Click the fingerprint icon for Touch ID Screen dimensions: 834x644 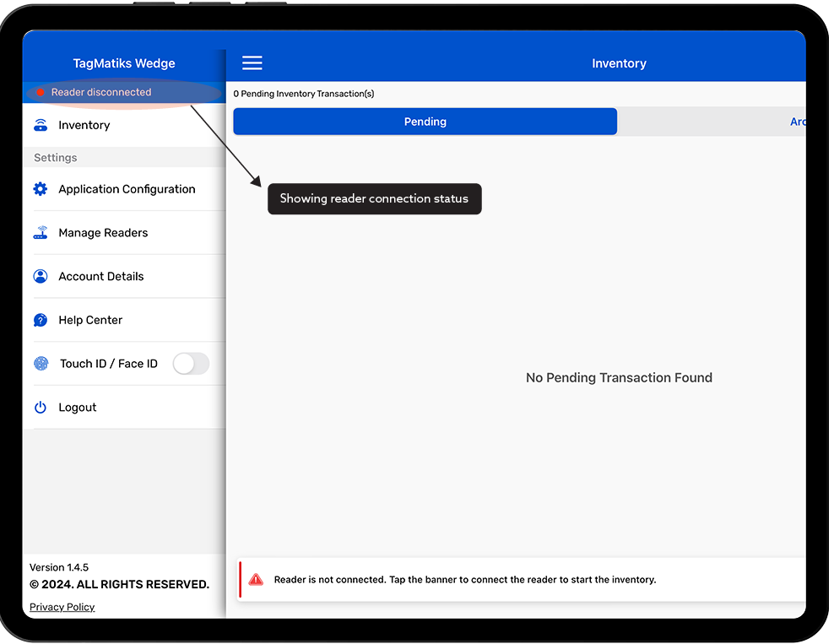tap(41, 364)
